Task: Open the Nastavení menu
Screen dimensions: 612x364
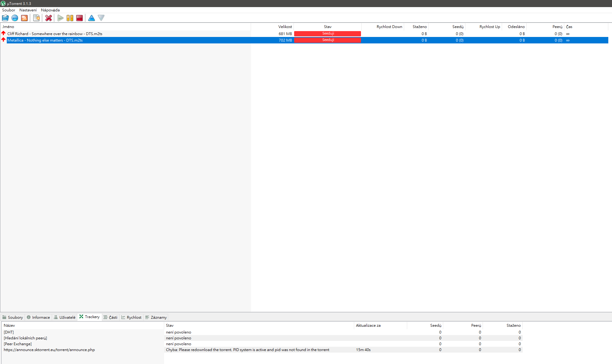Action: pyautogui.click(x=28, y=10)
